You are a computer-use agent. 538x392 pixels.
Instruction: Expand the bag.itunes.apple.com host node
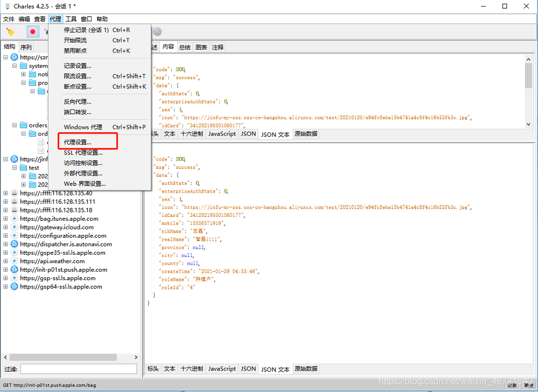[6, 219]
